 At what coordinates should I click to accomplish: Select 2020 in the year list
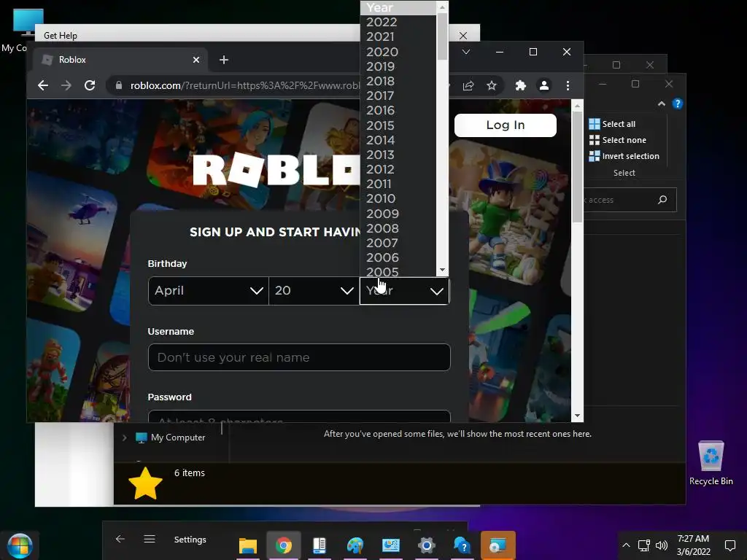coord(398,52)
